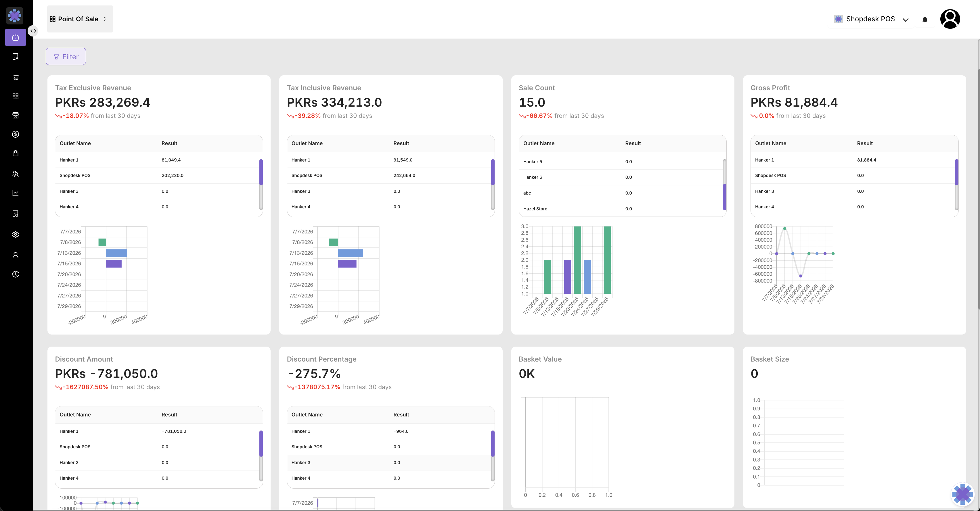980x511 pixels.
Task: Click the "202,220.0" result cell
Action: tap(172, 176)
